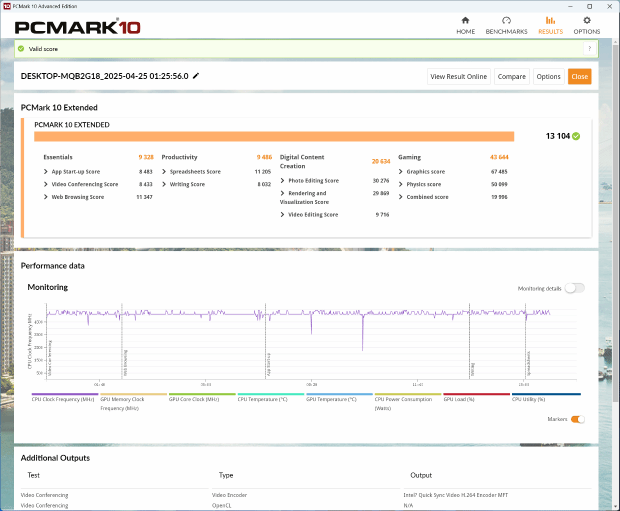
Task: Click the Gaming score value
Action: pos(499,157)
